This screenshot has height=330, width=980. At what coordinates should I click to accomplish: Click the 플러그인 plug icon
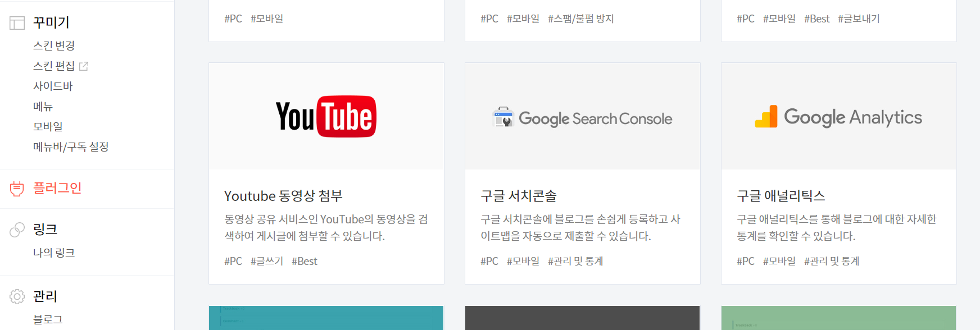17,189
